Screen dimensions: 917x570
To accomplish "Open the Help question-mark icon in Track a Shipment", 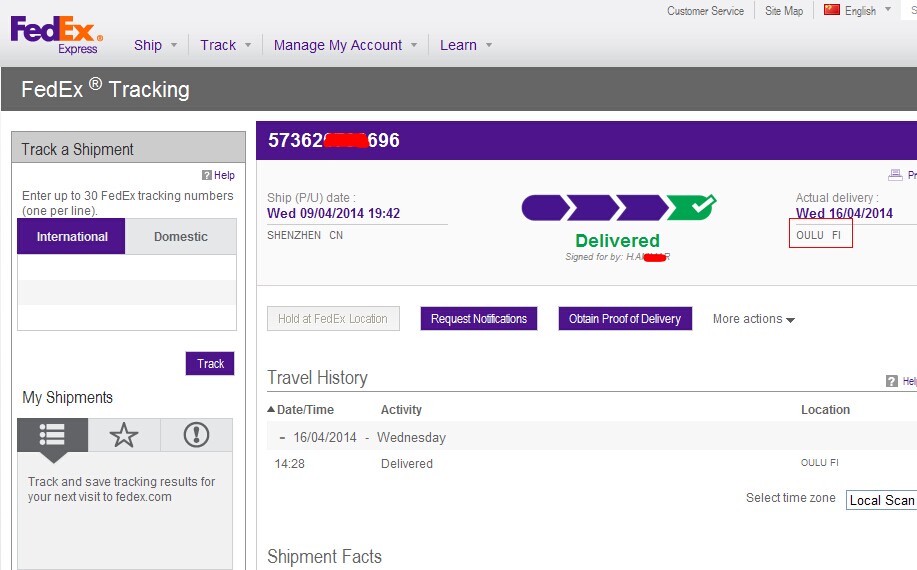I will click(x=206, y=175).
